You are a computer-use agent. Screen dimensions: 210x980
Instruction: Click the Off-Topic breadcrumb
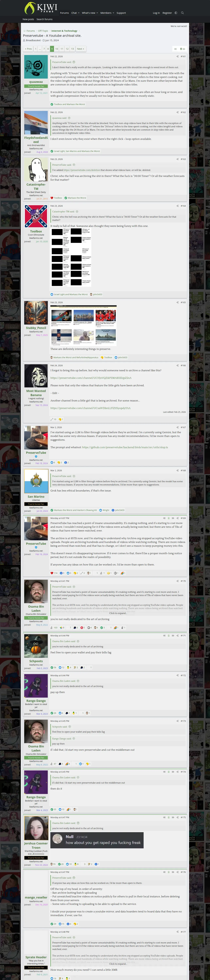coord(43,31)
